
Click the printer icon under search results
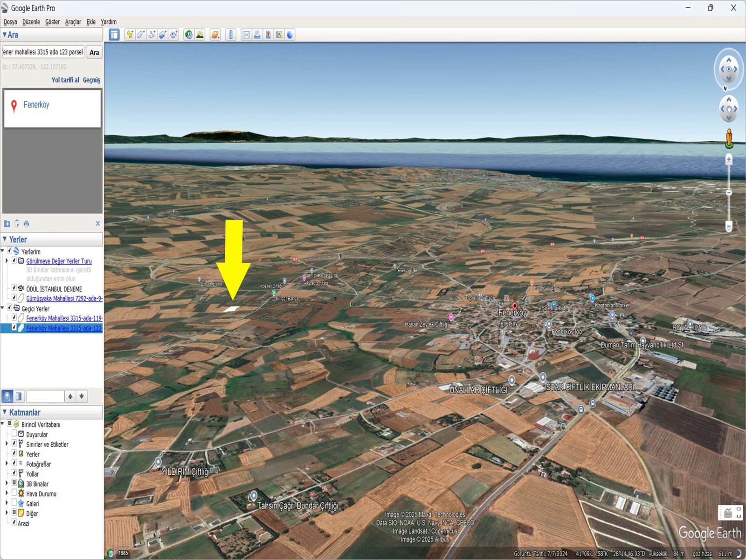[x=27, y=224]
